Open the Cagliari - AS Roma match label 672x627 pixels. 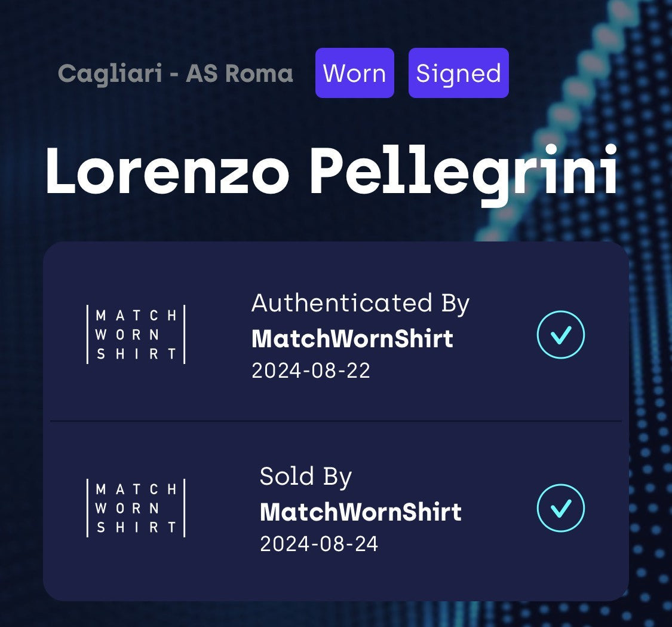(176, 74)
